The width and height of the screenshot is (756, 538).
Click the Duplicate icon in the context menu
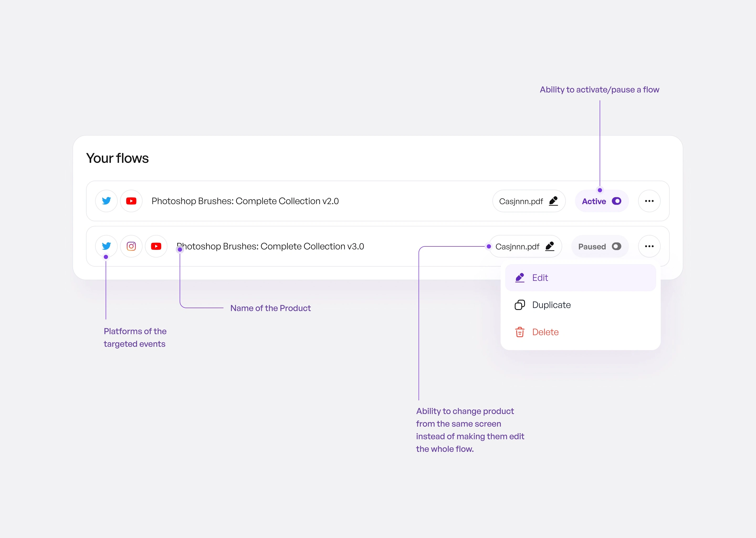click(520, 305)
